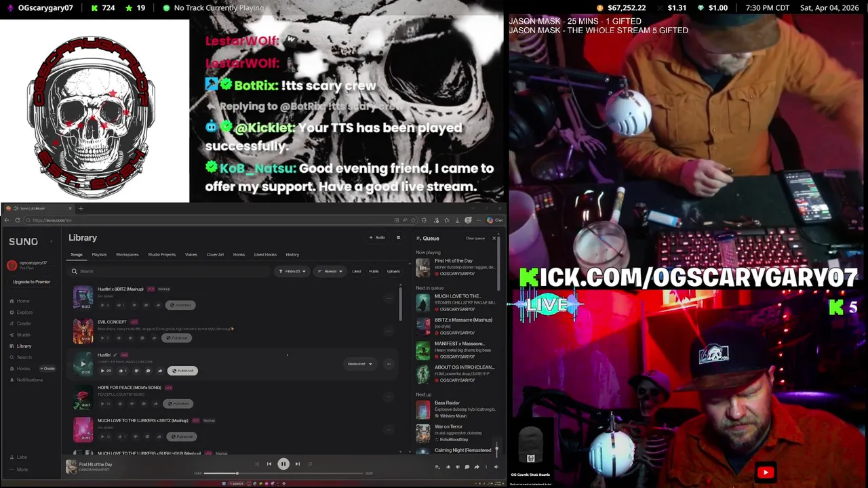Switch to the Workspaces tab
This screenshot has width=868, height=488.
coord(127,255)
